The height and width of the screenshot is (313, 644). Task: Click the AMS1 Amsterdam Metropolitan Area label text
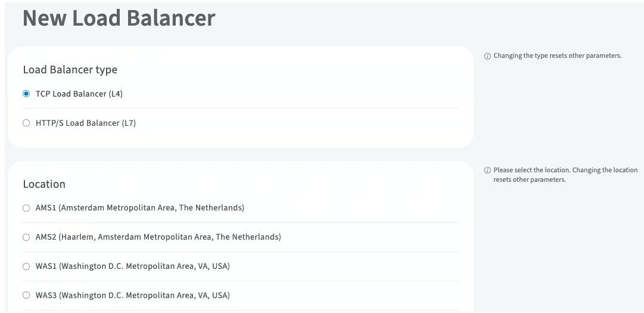coord(140,208)
